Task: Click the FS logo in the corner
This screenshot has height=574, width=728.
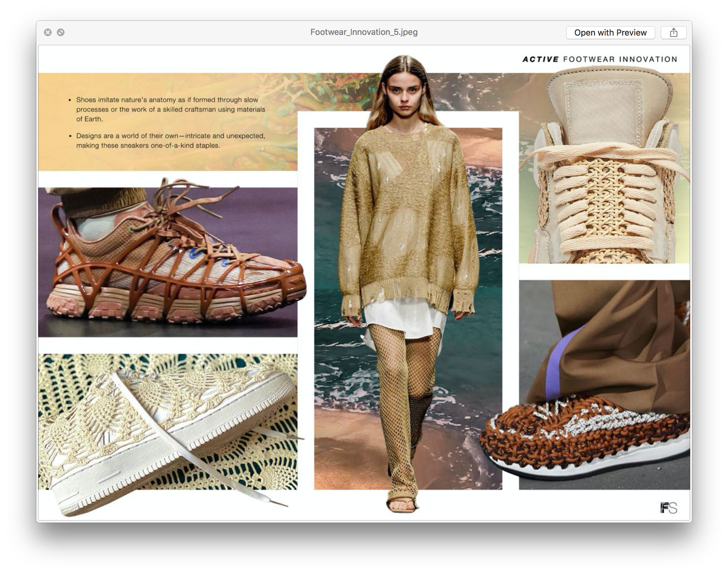Action: tap(668, 508)
